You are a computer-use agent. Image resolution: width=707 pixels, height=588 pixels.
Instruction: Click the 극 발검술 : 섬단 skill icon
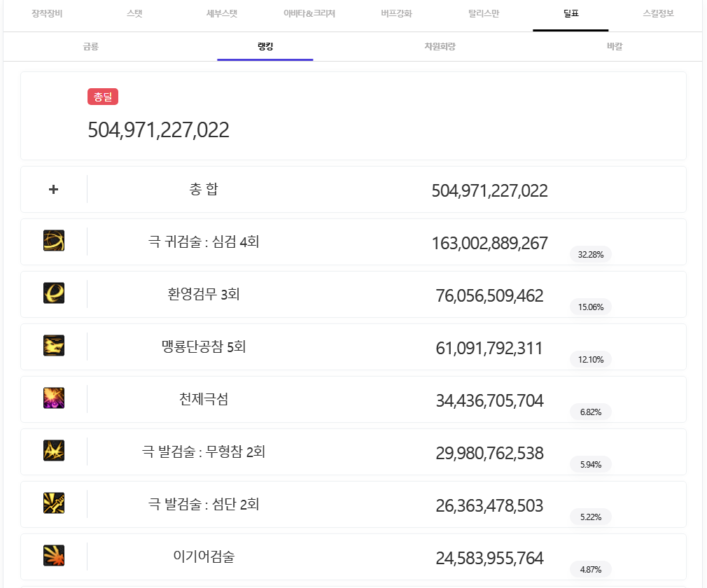tap(54, 503)
